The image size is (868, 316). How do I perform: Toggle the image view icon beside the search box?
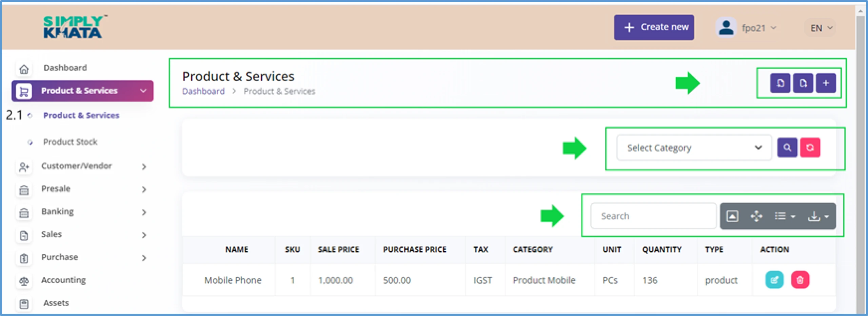[732, 216]
